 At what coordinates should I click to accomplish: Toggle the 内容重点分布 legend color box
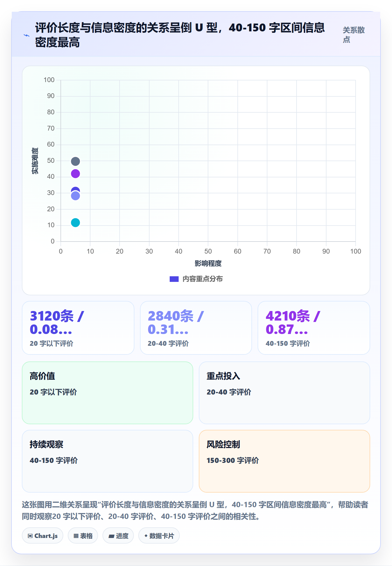point(174,279)
